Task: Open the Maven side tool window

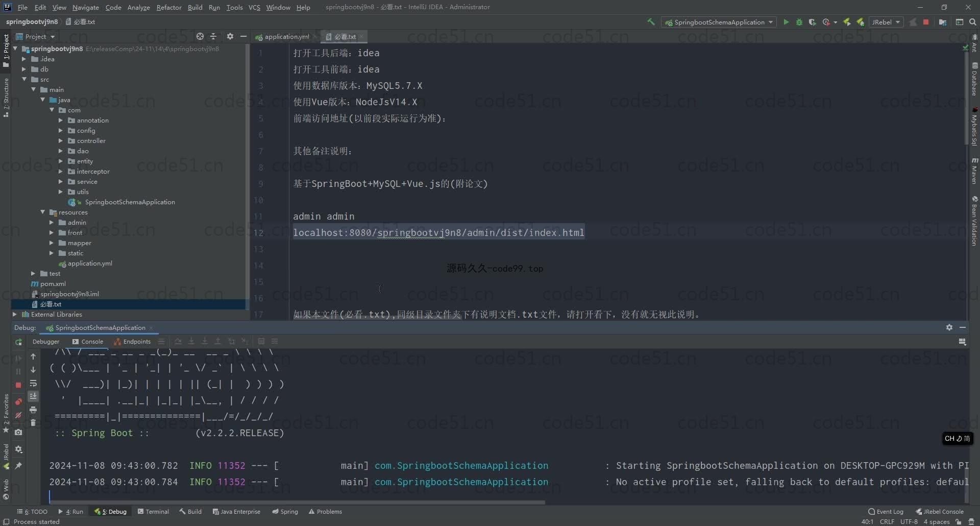Action: [974, 171]
